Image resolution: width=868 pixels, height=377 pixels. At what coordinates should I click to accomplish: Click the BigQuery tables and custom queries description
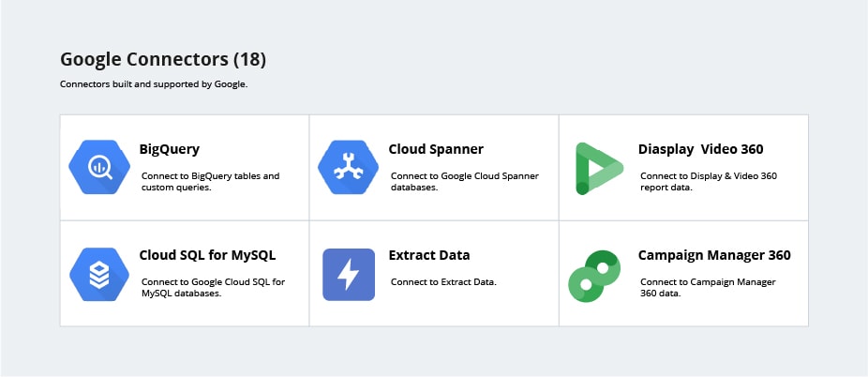pyautogui.click(x=210, y=182)
